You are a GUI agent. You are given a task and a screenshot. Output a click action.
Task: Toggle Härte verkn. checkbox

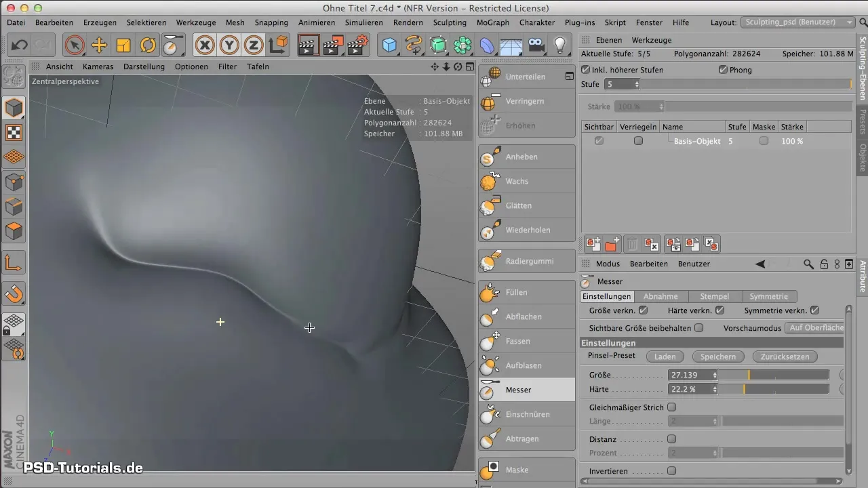(720, 310)
